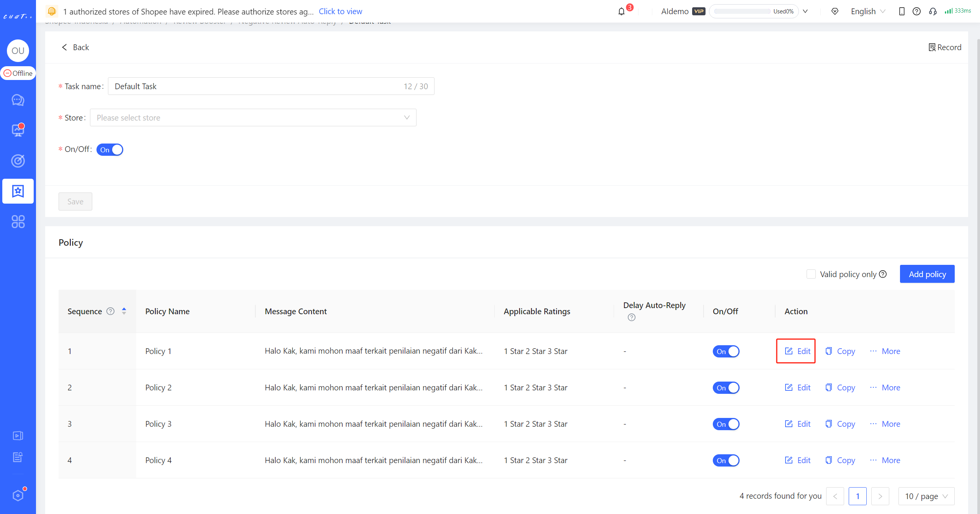Click Policy 4 applicable ratings cell
The height and width of the screenshot is (514, 980).
coord(536,460)
